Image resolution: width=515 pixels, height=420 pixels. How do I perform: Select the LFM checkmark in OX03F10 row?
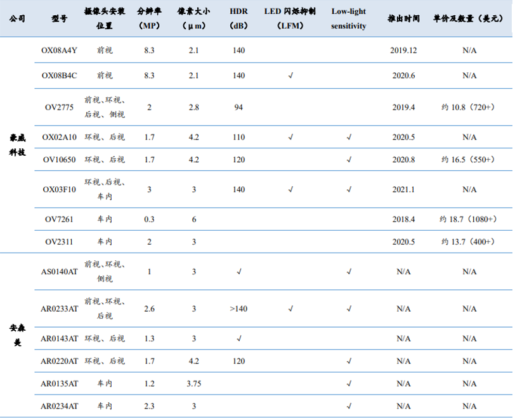pos(290,189)
